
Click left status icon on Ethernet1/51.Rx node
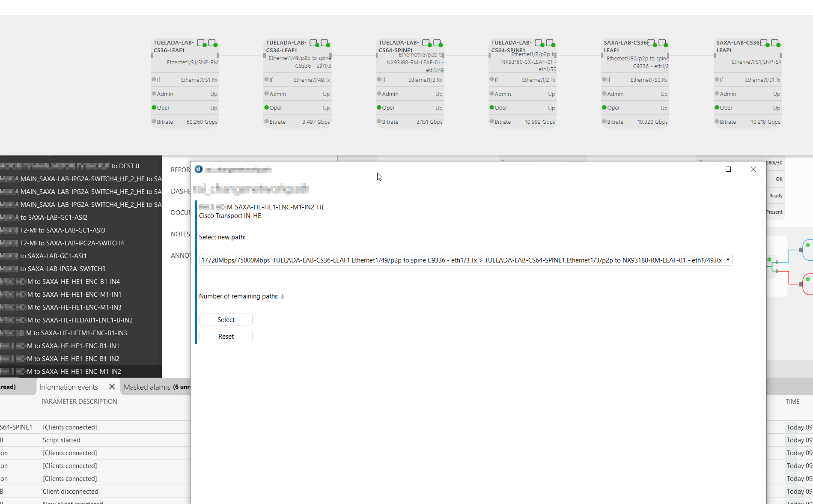[201, 43]
